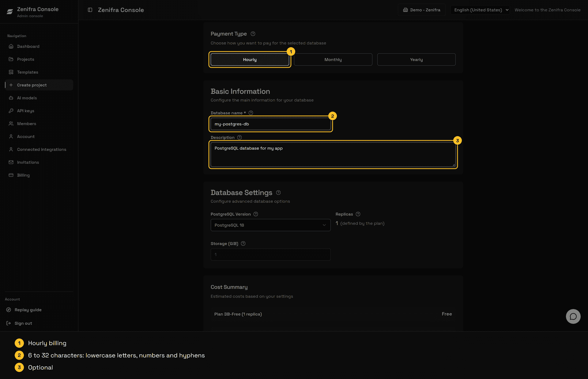The width and height of the screenshot is (588, 379).
Task: Click the Invitations envelope icon
Action: [x=11, y=162]
